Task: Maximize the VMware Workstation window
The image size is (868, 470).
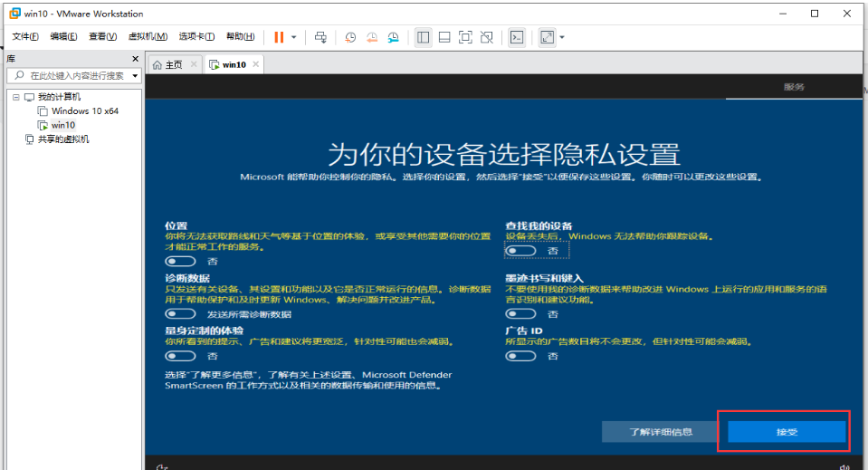Action: click(815, 14)
